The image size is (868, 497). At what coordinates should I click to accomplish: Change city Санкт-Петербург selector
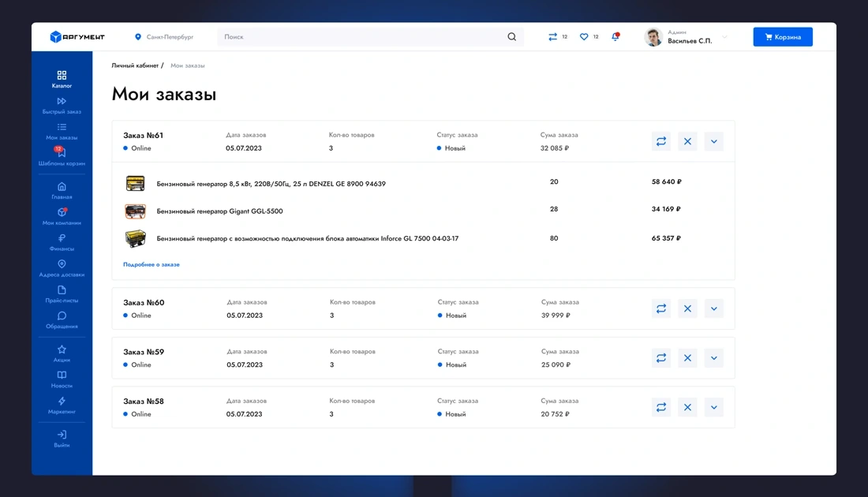pos(164,36)
